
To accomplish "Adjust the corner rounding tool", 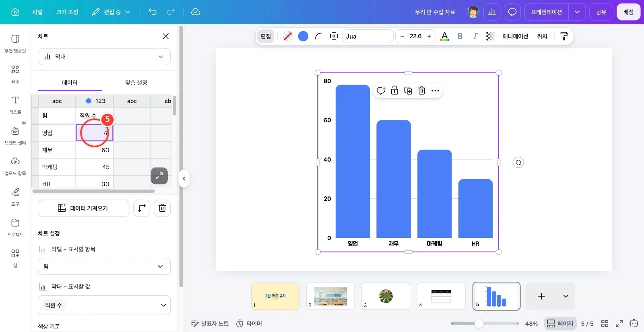I will [x=318, y=36].
